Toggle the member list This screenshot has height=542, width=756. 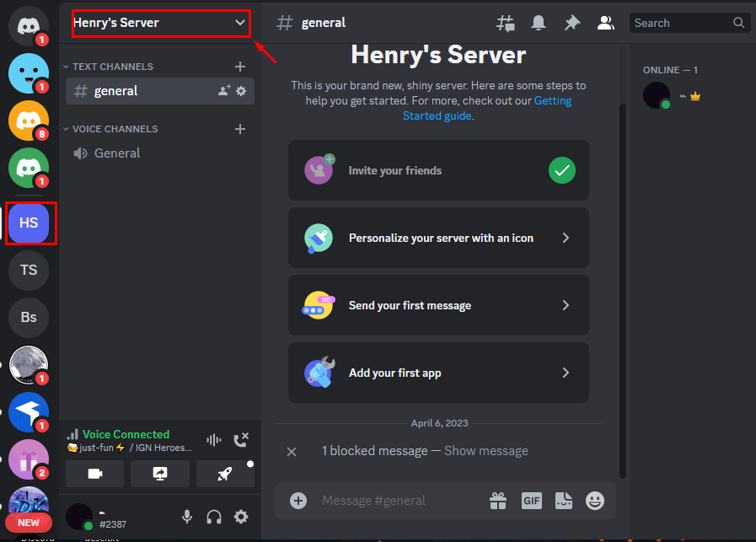(x=606, y=23)
